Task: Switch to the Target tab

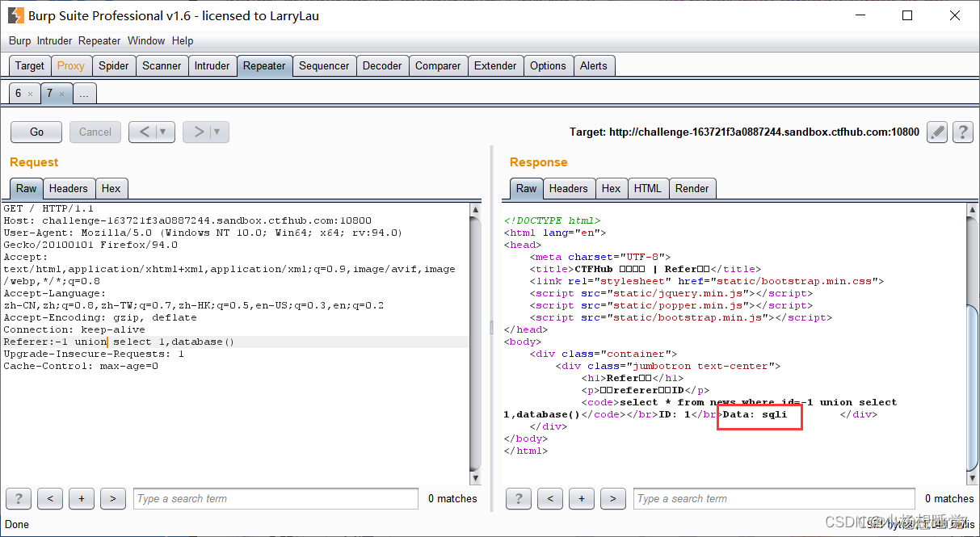Action: click(30, 65)
